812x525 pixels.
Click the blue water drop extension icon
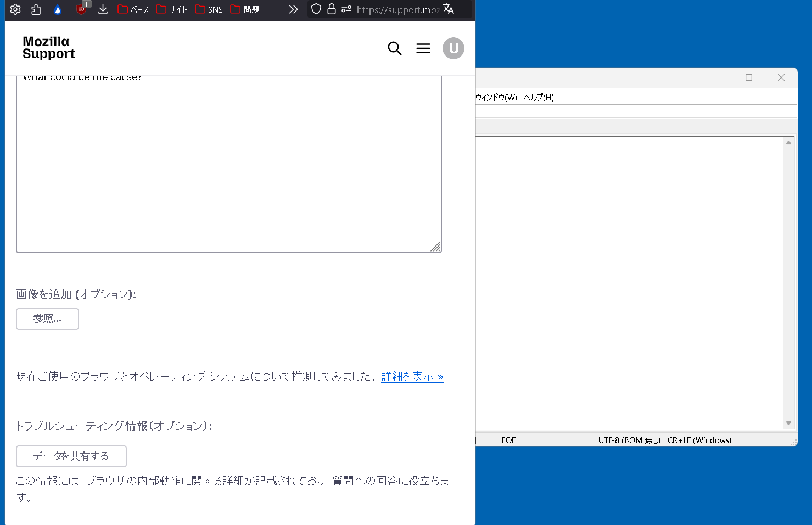(x=58, y=9)
